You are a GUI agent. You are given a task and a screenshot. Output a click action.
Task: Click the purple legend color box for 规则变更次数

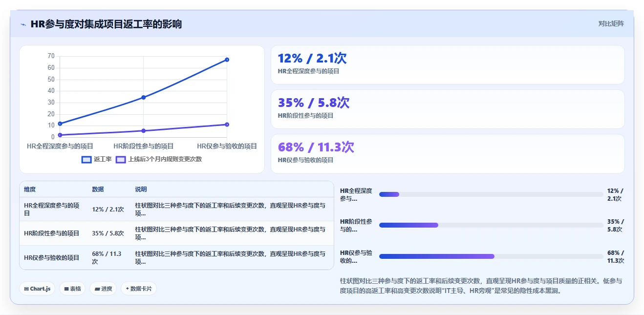pyautogui.click(x=121, y=159)
